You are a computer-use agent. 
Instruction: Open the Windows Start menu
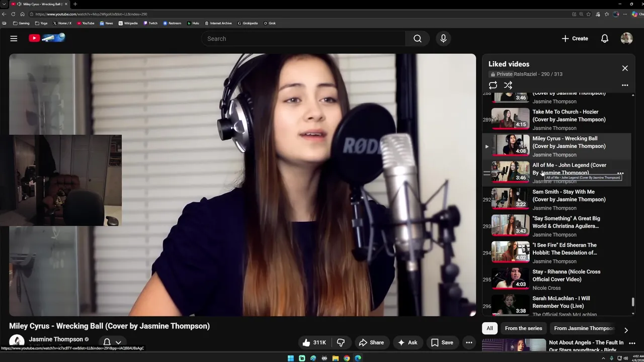point(291,358)
